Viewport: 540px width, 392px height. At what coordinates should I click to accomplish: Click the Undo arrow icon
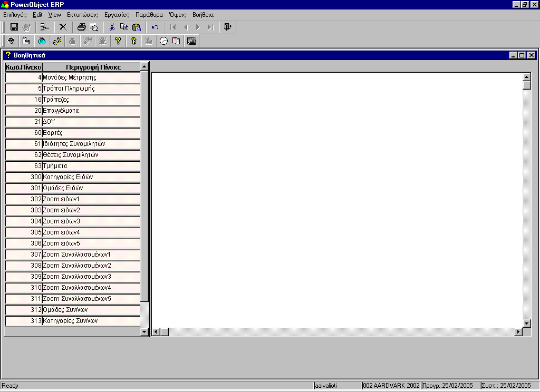click(x=155, y=27)
